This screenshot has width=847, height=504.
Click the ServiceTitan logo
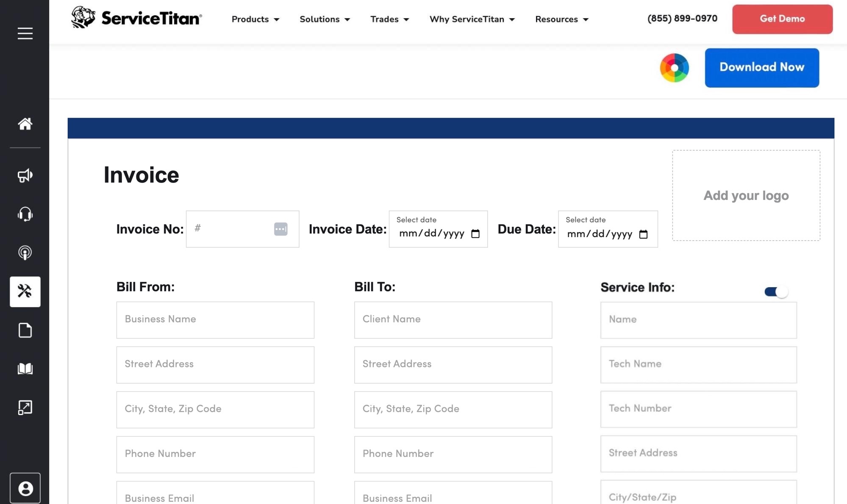tap(136, 17)
